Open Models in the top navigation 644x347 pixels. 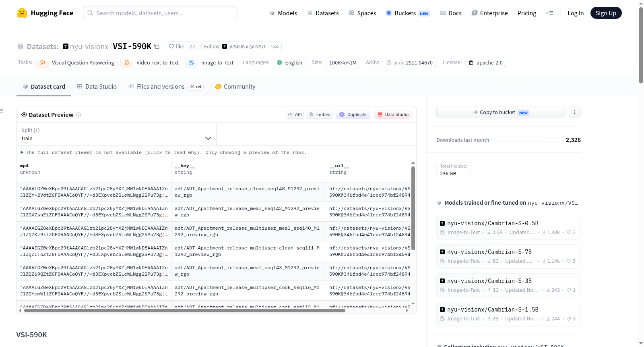[x=283, y=13]
